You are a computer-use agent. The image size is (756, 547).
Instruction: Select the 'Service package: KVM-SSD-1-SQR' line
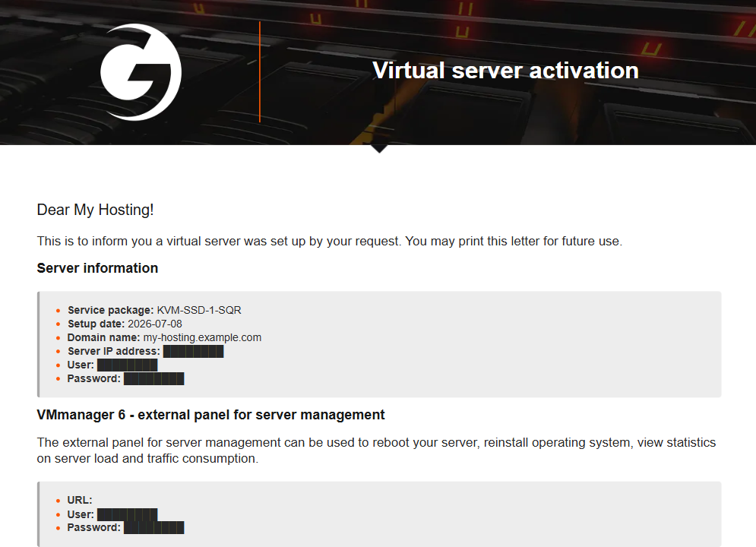(x=154, y=310)
